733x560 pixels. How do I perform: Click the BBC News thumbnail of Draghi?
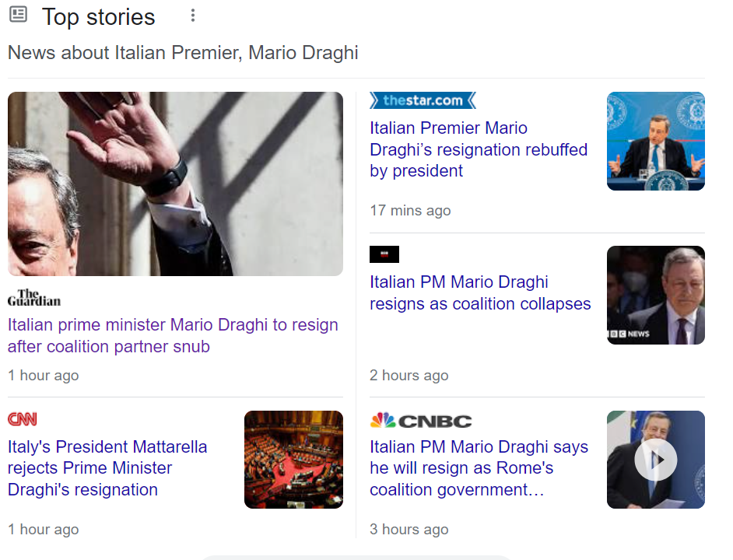(655, 295)
